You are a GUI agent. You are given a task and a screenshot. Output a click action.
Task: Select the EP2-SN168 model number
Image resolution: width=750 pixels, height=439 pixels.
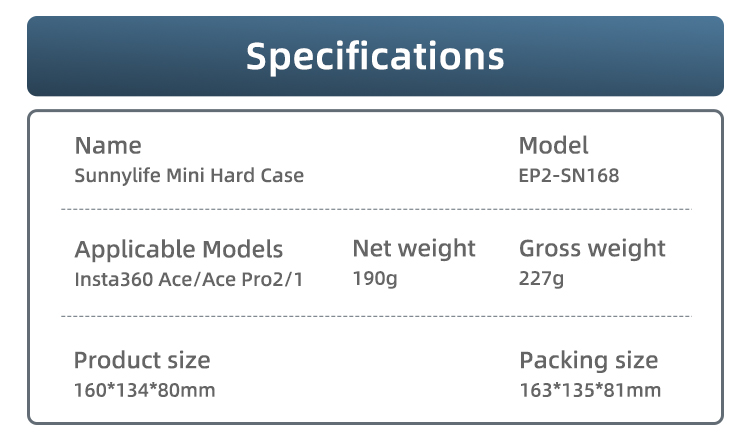[x=569, y=176]
